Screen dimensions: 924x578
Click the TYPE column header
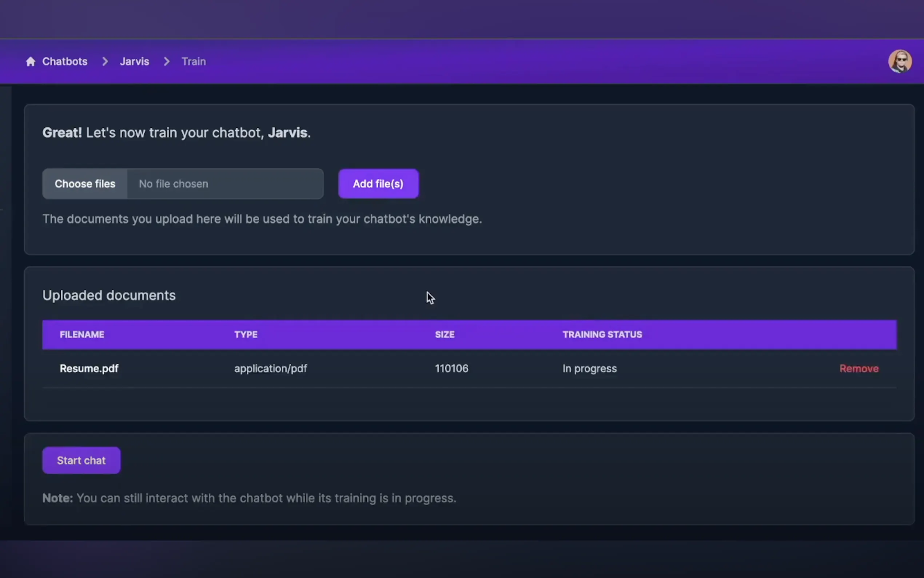246,334
